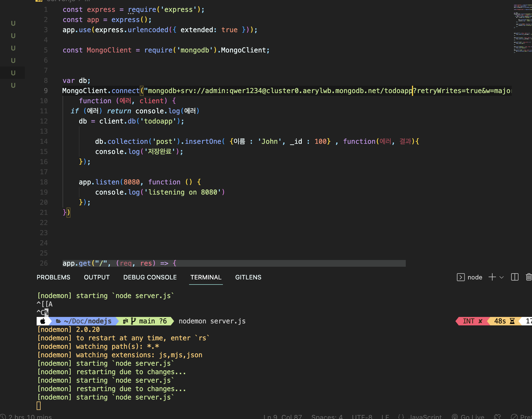532x419 pixels.
Task: Change end-of-line sequence 'LF'
Action: coord(385,416)
